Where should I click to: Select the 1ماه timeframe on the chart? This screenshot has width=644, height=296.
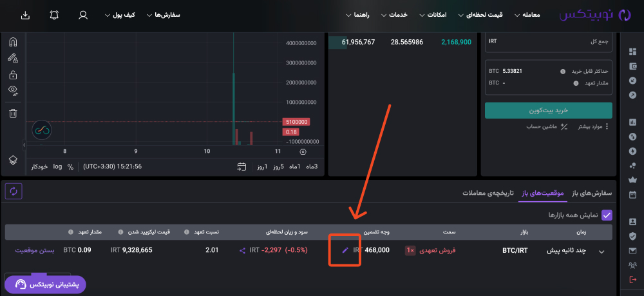click(x=295, y=166)
